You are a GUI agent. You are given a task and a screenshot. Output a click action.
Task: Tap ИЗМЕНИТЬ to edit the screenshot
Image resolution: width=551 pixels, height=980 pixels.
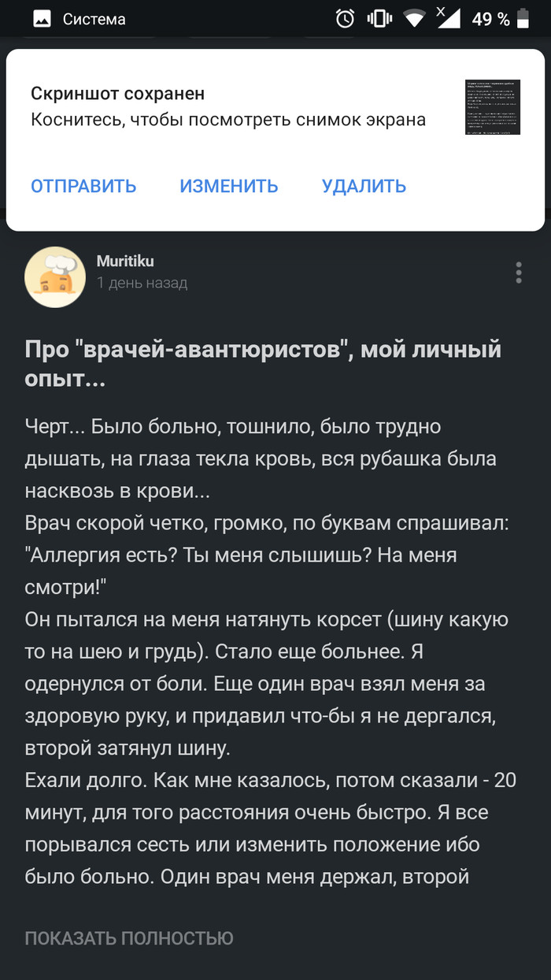point(228,186)
